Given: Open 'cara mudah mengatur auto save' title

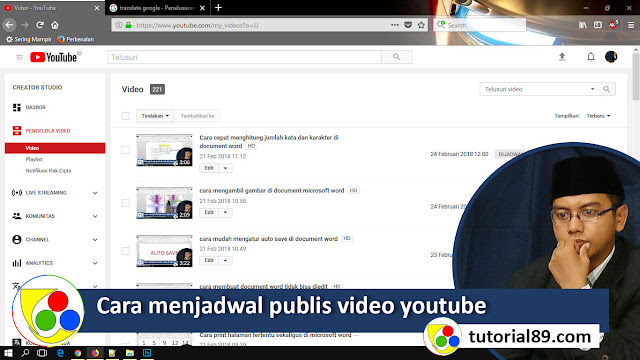Looking at the screenshot, I should 269,238.
